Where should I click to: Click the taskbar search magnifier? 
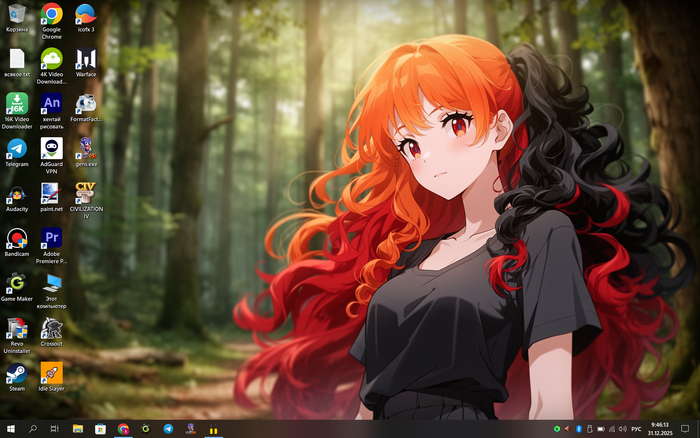(32, 429)
